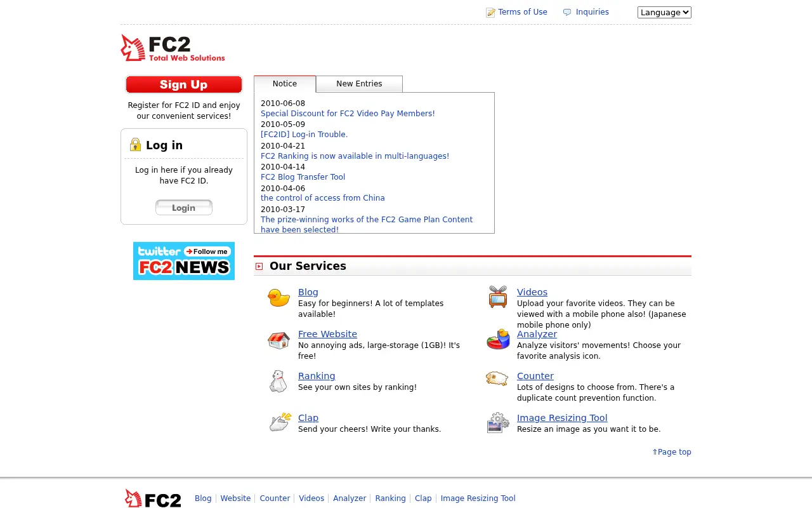Open the Counter service link
The width and height of the screenshot is (812, 508).
click(x=535, y=376)
